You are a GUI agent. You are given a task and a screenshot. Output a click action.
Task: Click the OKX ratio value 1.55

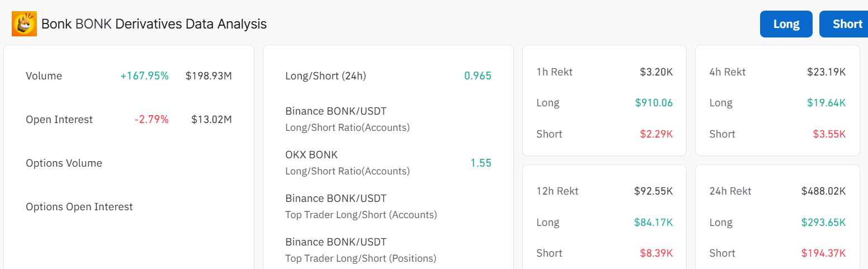pyautogui.click(x=480, y=163)
